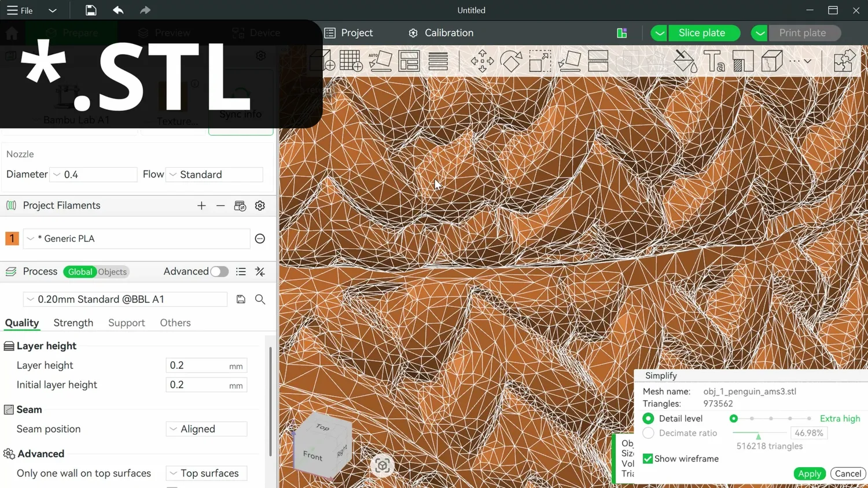Open the File menu

coord(20,10)
